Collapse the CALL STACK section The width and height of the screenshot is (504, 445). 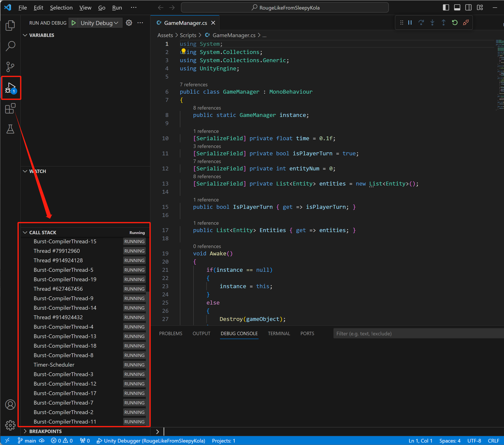pos(25,232)
